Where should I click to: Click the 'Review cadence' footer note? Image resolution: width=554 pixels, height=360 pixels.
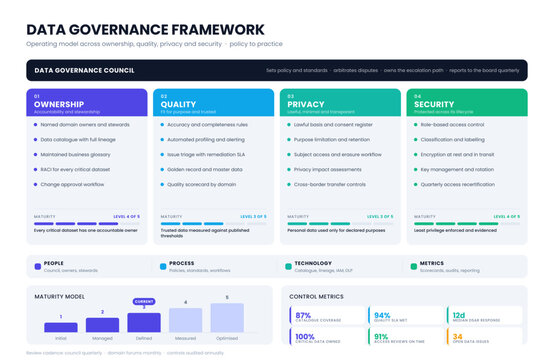click(125, 353)
